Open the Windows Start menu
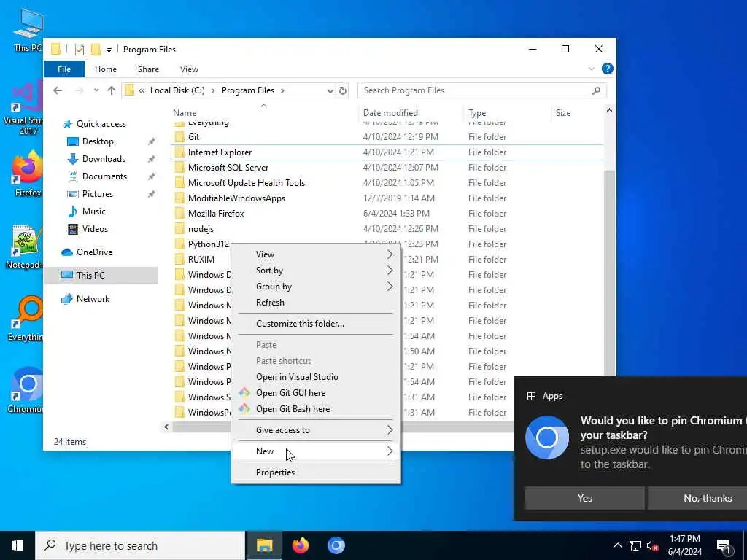Image resolution: width=747 pixels, height=560 pixels. tap(18, 545)
